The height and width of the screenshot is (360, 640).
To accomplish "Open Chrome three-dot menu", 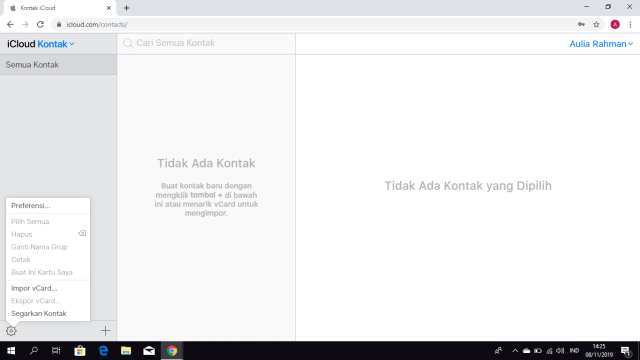I will click(x=630, y=24).
